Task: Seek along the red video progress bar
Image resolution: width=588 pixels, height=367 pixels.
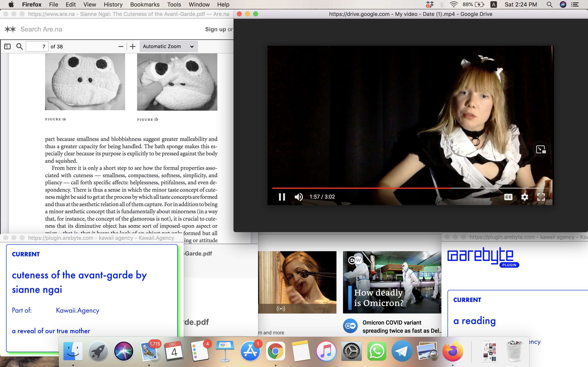Action: click(x=364, y=188)
